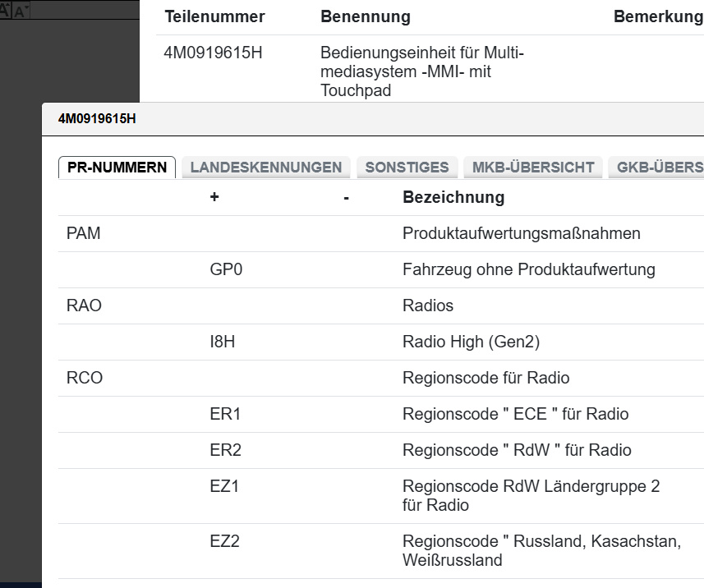The width and height of the screenshot is (704, 588).
Task: Click the I8H Radio High entry
Action: [223, 342]
